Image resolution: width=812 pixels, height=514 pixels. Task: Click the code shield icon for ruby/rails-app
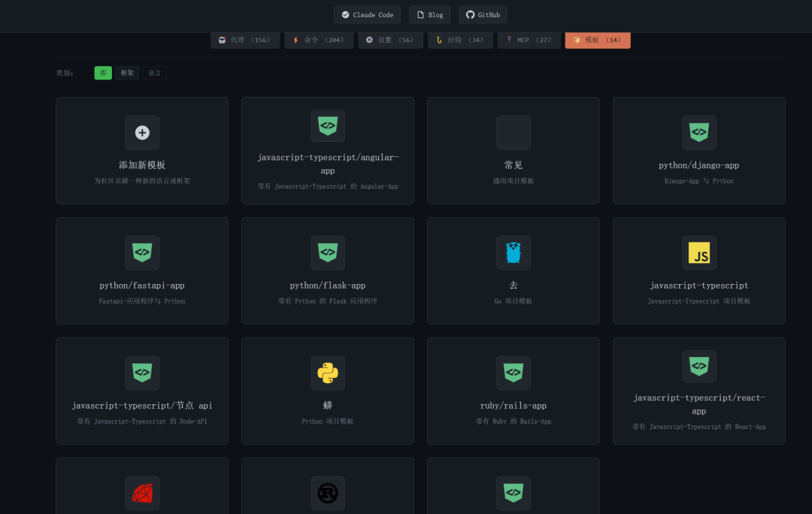tap(514, 373)
